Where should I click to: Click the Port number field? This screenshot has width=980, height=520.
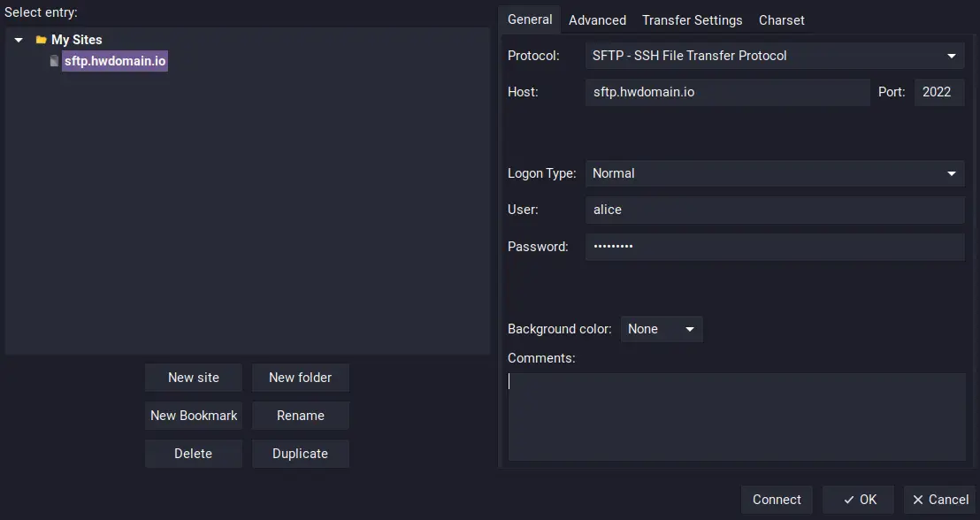938,92
